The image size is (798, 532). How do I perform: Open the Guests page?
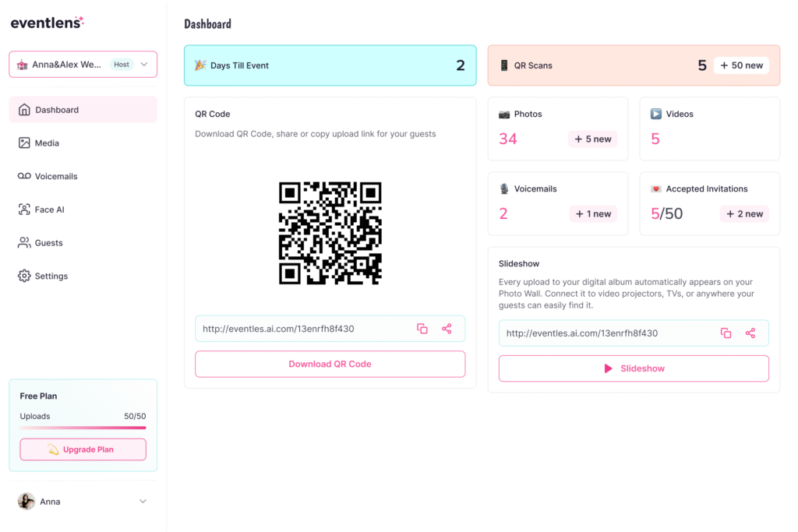pos(48,243)
